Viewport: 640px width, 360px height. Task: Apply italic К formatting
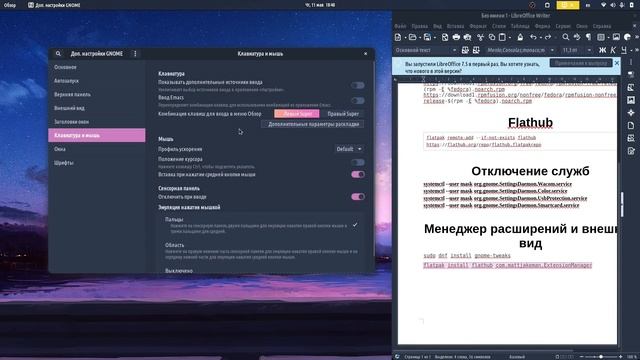[x=613, y=50]
